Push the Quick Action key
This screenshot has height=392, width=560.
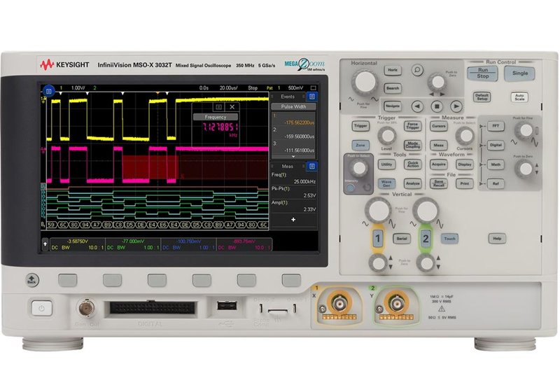[412, 164]
